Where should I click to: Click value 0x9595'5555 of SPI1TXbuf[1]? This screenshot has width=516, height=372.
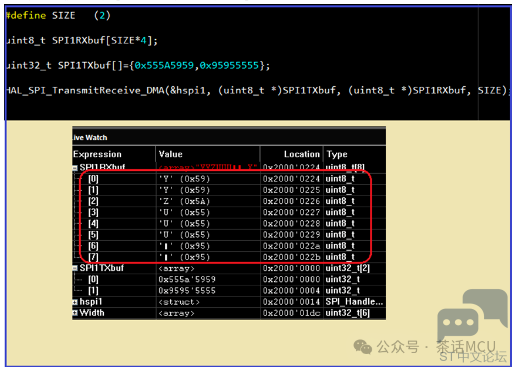pyautogui.click(x=187, y=291)
